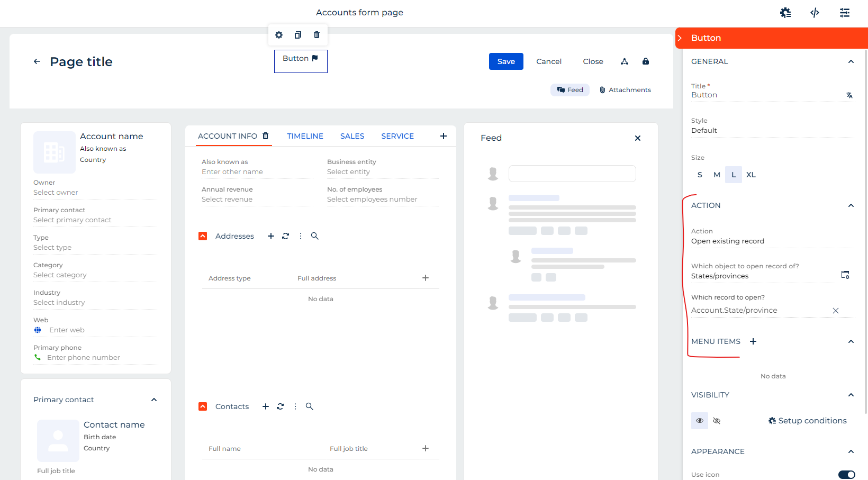Remove ACCOUNT INFO tab with trash icon
Screen dimensions: 868x480
[265, 135]
